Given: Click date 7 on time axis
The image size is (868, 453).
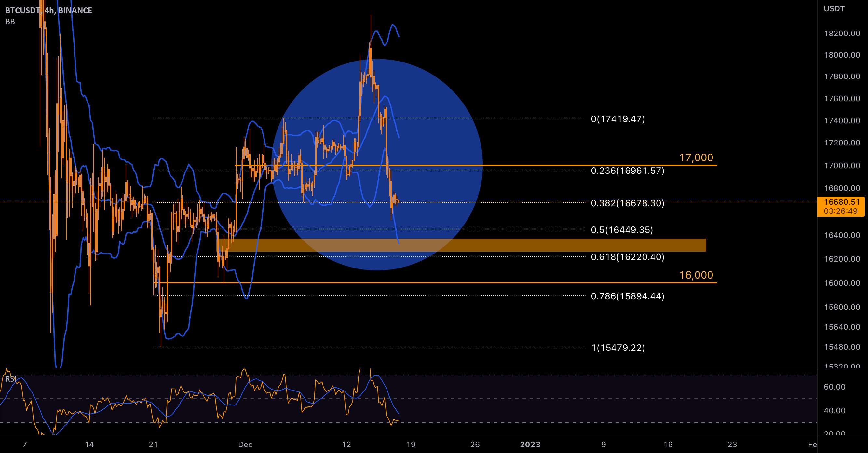Looking at the screenshot, I should [x=25, y=445].
